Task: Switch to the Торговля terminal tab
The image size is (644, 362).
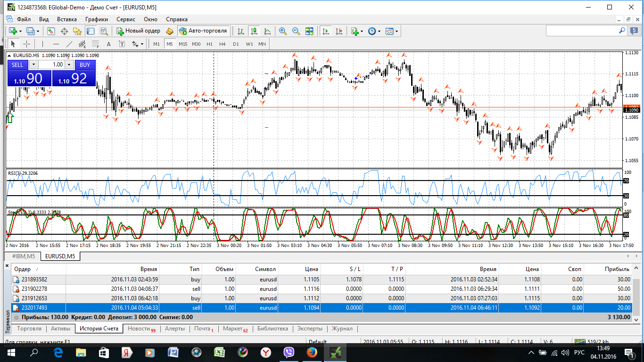Action: pos(29,329)
